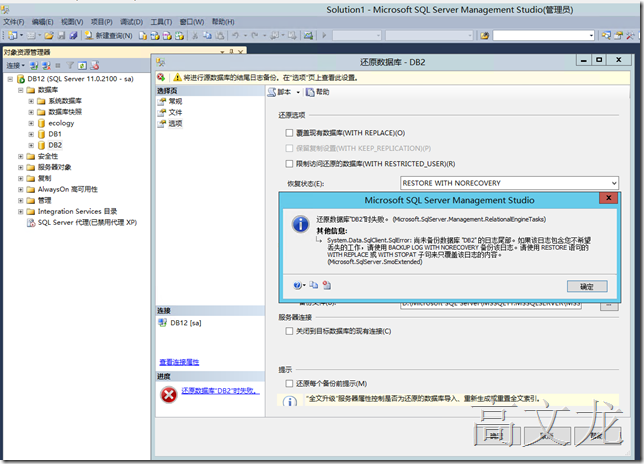
Task: Expand the AlwaysOn 高可用性 node
Action: point(21,190)
